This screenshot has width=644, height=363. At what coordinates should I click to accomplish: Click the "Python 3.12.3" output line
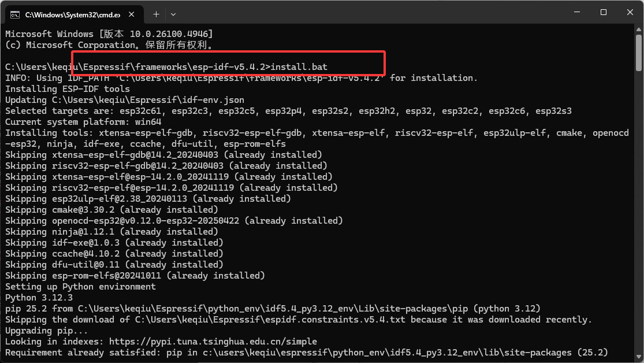click(x=39, y=298)
